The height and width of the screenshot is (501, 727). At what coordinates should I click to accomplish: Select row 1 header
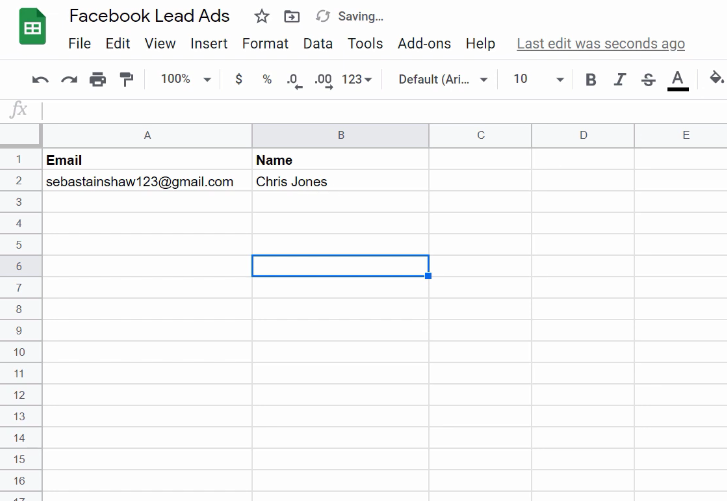click(20, 159)
